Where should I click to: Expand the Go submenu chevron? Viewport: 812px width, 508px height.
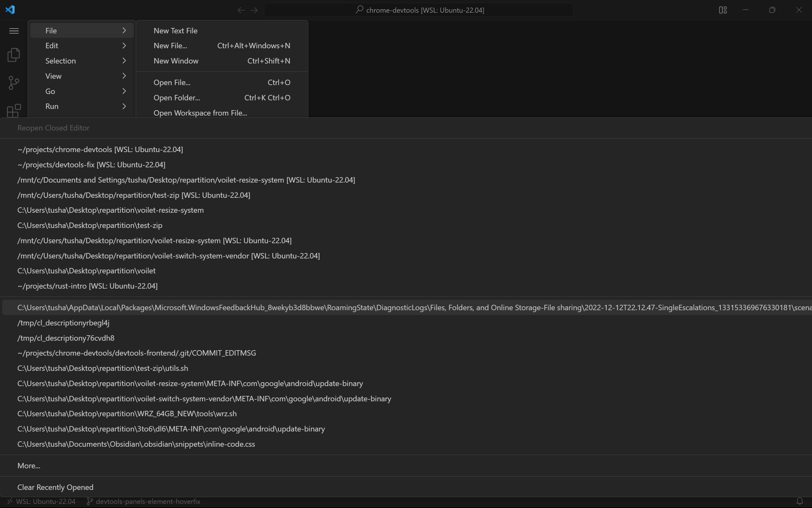pos(124,91)
